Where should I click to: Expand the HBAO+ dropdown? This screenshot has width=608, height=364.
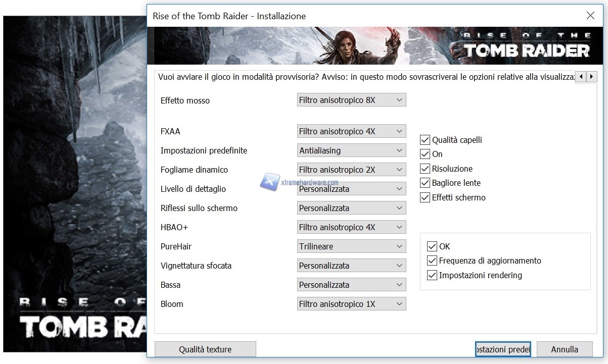(351, 227)
